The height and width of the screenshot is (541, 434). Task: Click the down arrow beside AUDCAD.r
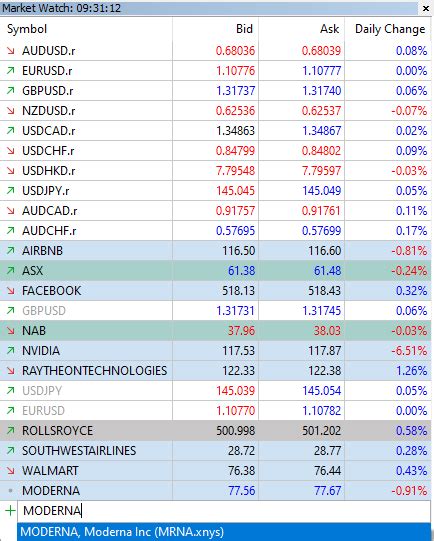tap(11, 211)
